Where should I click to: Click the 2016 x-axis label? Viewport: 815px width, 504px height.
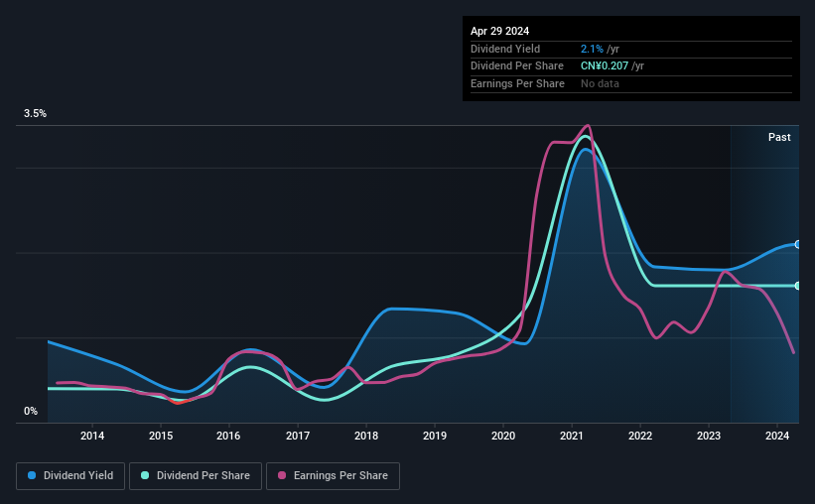(228, 436)
